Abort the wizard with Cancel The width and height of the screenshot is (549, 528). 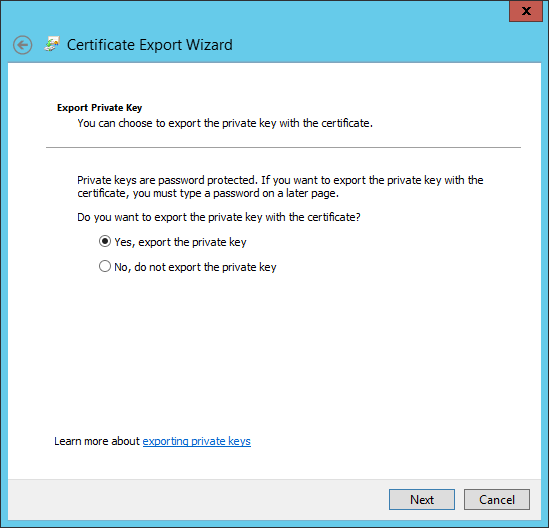pos(497,500)
